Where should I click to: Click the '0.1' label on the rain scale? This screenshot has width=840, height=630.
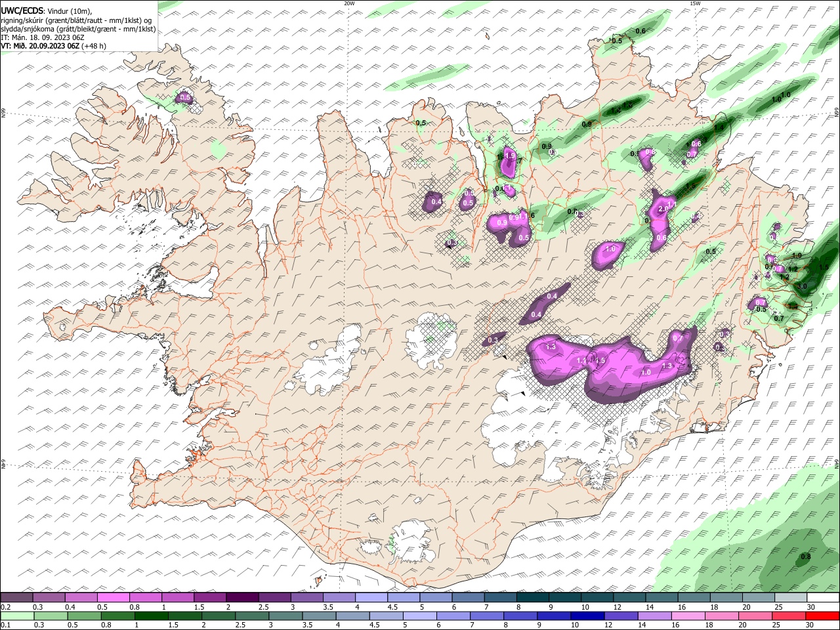(x=5, y=625)
